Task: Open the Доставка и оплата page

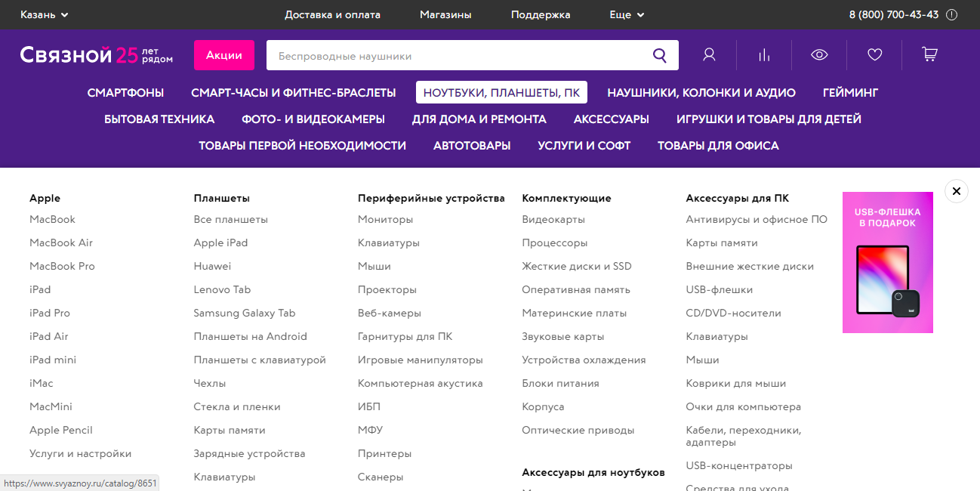Action: coord(332,14)
